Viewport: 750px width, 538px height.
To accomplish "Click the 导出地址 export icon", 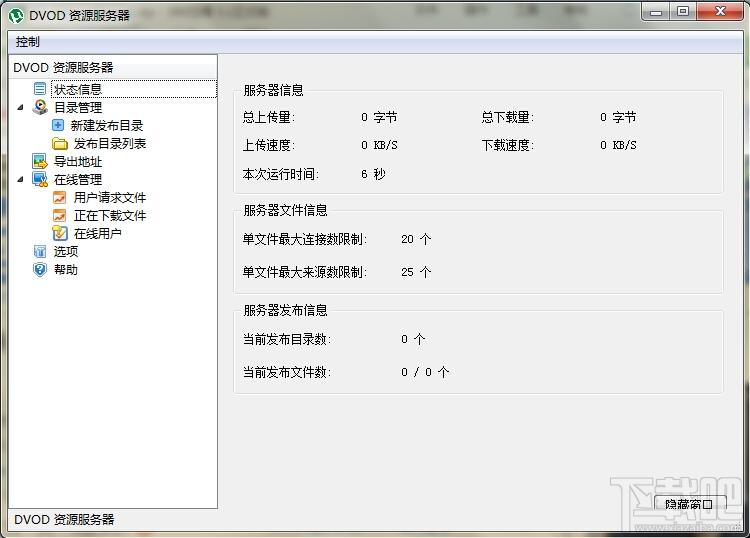I will pyautogui.click(x=40, y=162).
